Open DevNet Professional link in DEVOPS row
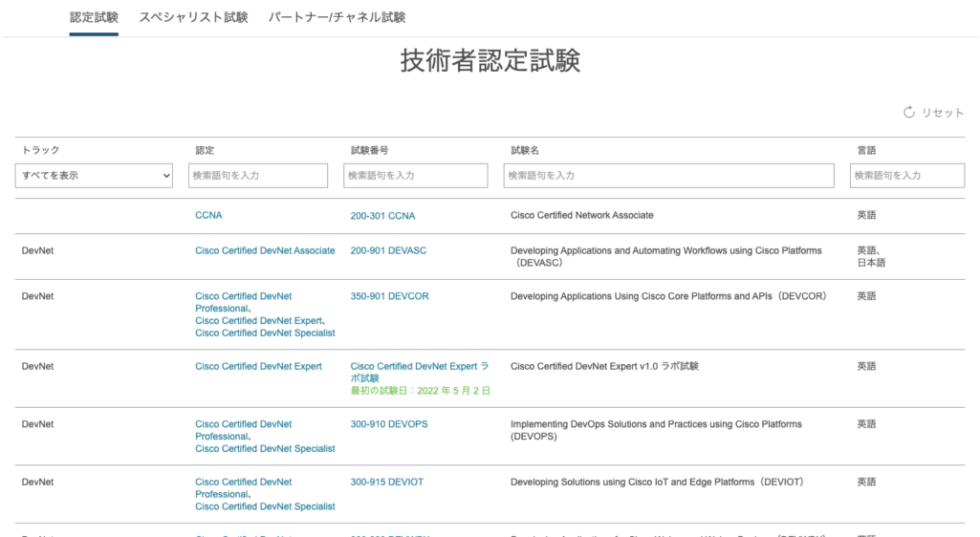The width and height of the screenshot is (980, 537). click(x=243, y=430)
